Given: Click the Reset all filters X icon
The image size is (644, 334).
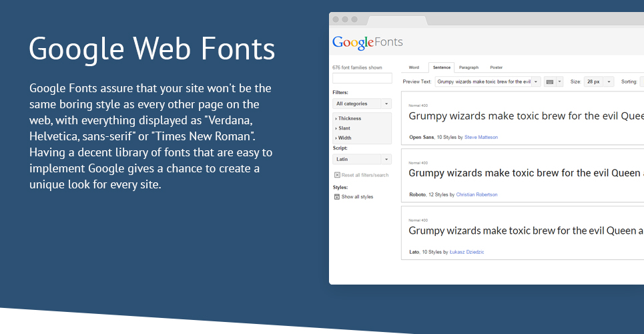Looking at the screenshot, I should tap(337, 175).
